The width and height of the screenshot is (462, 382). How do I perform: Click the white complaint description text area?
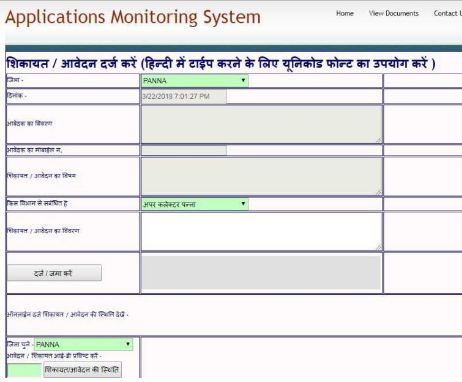[x=262, y=231]
